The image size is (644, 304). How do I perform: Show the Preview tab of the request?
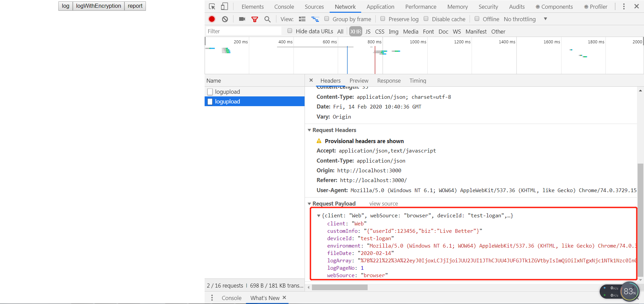pos(359,81)
